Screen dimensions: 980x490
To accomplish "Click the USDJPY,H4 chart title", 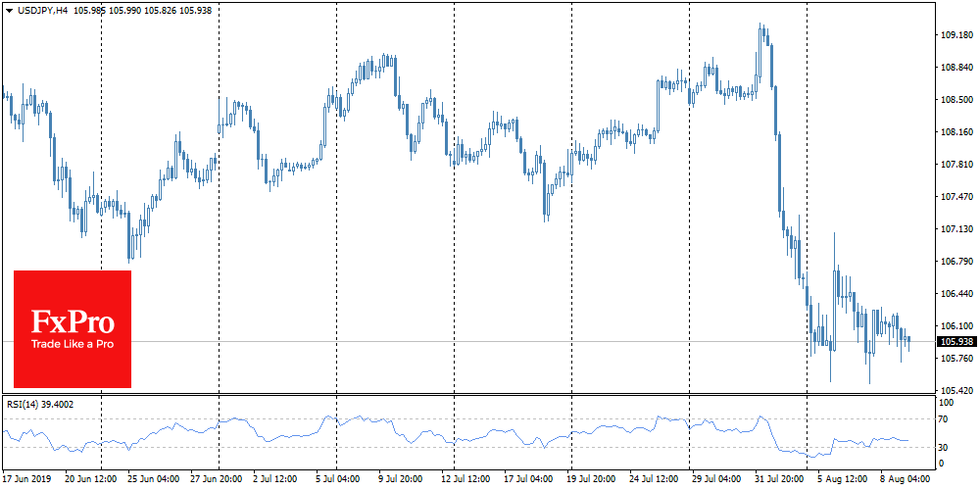I will pyautogui.click(x=41, y=10).
